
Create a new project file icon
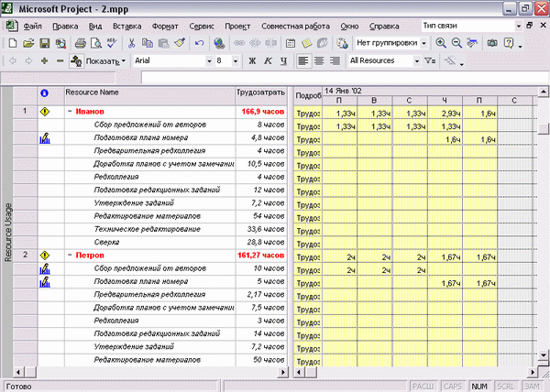pyautogui.click(x=13, y=43)
